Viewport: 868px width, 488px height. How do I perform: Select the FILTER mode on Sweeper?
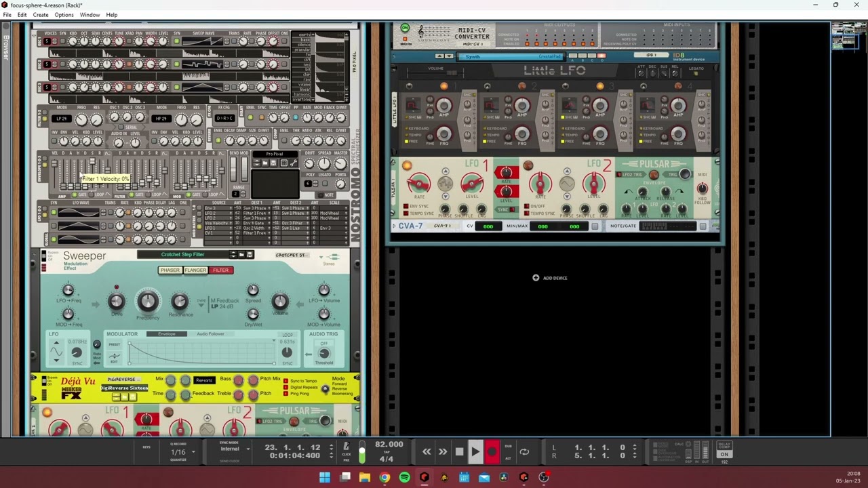[220, 270]
